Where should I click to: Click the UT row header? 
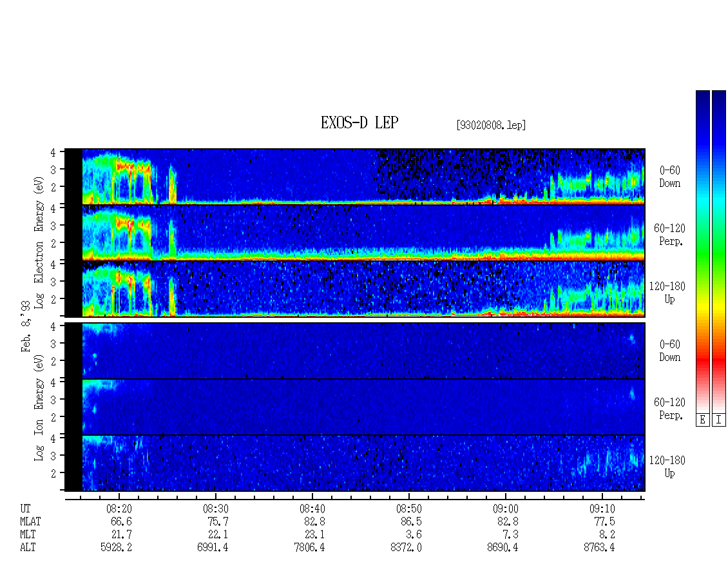click(x=25, y=509)
